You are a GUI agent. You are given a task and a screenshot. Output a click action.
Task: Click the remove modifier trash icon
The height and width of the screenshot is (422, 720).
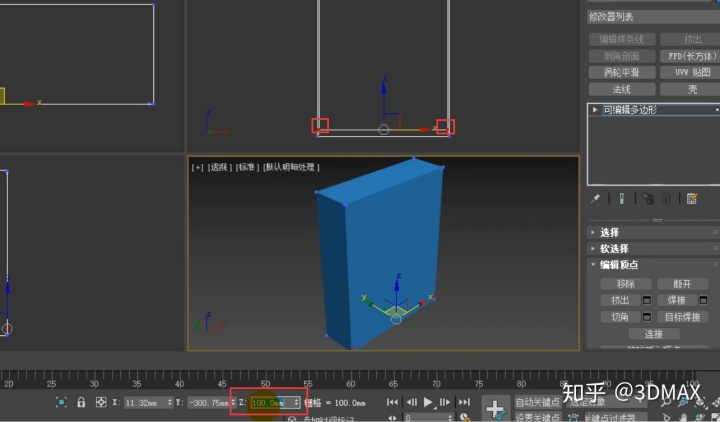coord(666,198)
